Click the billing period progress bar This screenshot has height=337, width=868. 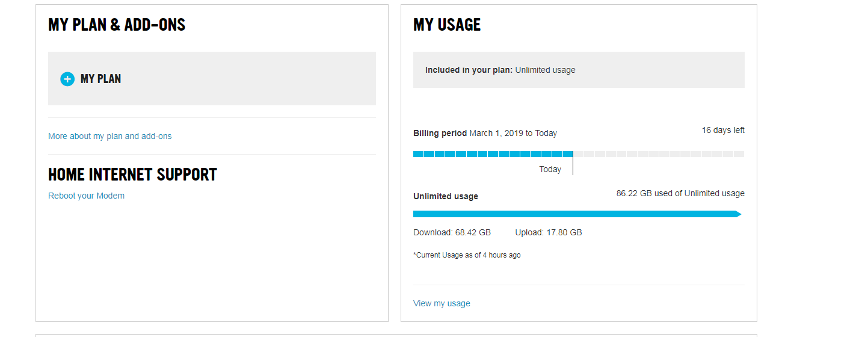coord(493,154)
